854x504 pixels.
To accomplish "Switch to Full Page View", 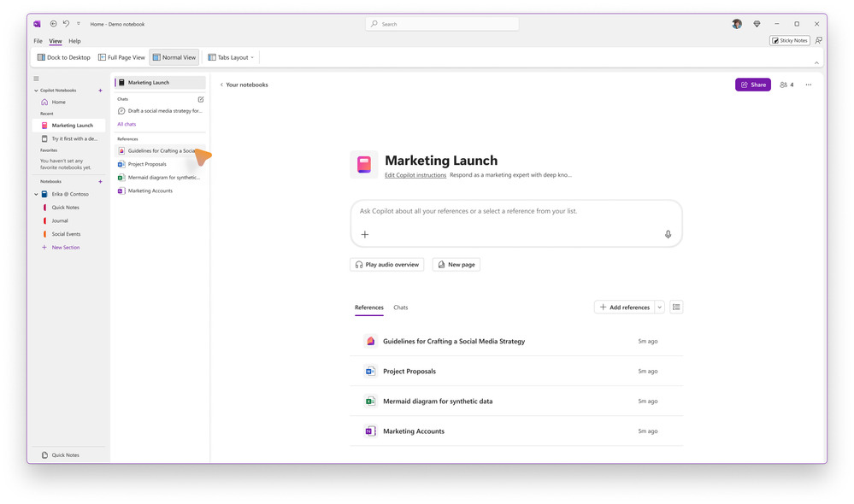I will pyautogui.click(x=121, y=57).
